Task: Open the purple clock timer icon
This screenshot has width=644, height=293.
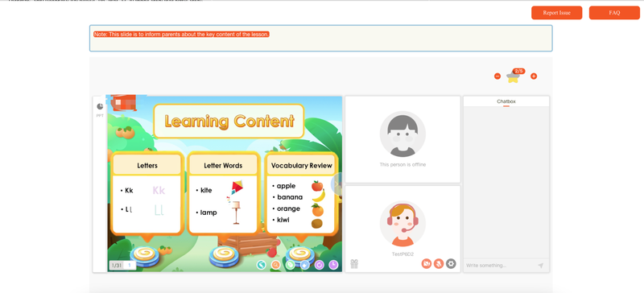Action: click(333, 265)
